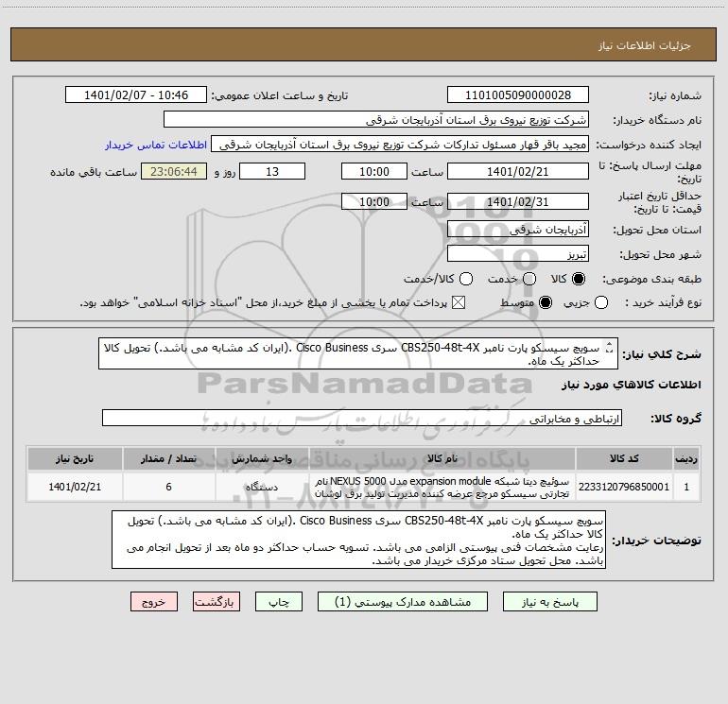Click the delivery city 'تبریز' field

(x=518, y=253)
